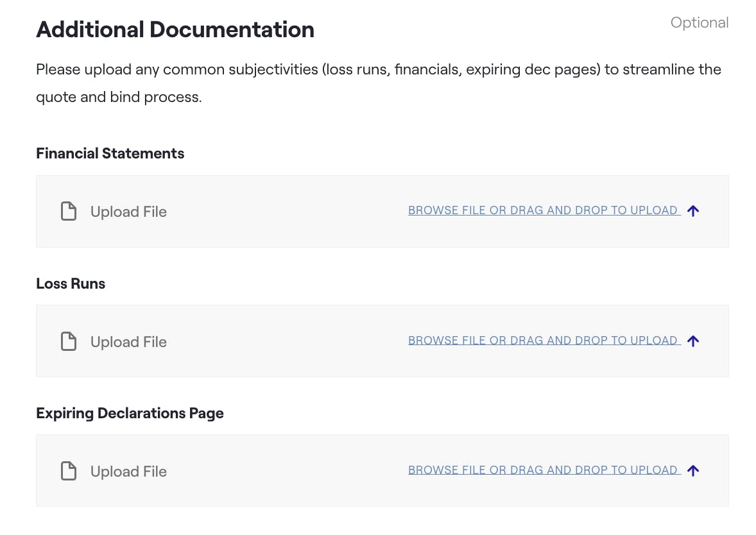Click the upload arrow icon for Financial Statements
The height and width of the screenshot is (535, 756).
pos(692,211)
